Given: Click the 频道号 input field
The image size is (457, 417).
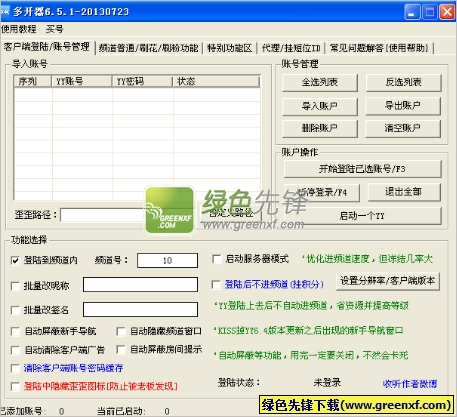Looking at the screenshot, I should coord(167,260).
